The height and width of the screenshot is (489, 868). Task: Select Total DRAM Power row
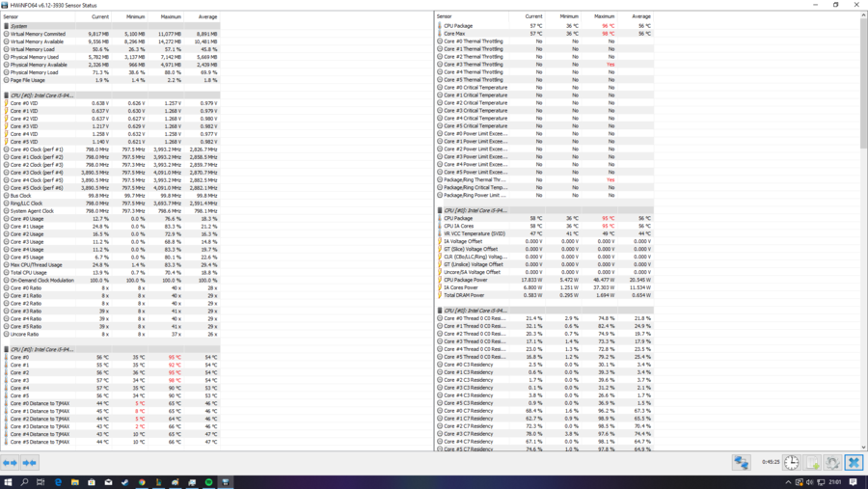(x=545, y=295)
